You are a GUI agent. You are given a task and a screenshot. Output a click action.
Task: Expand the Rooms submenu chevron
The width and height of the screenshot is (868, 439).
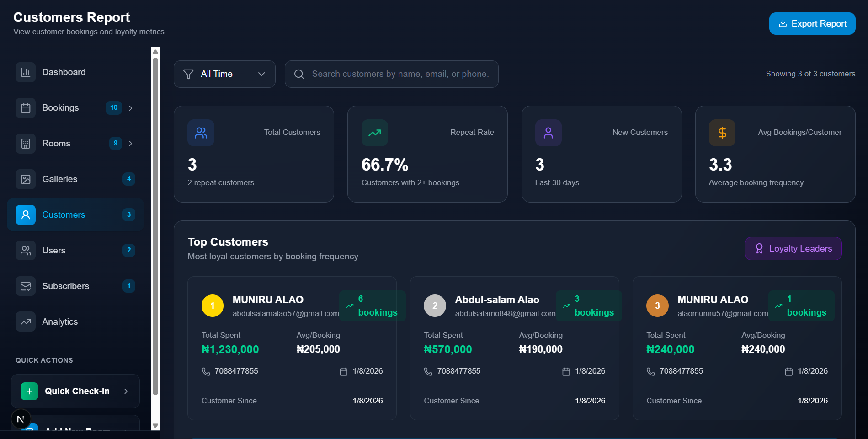(131, 144)
